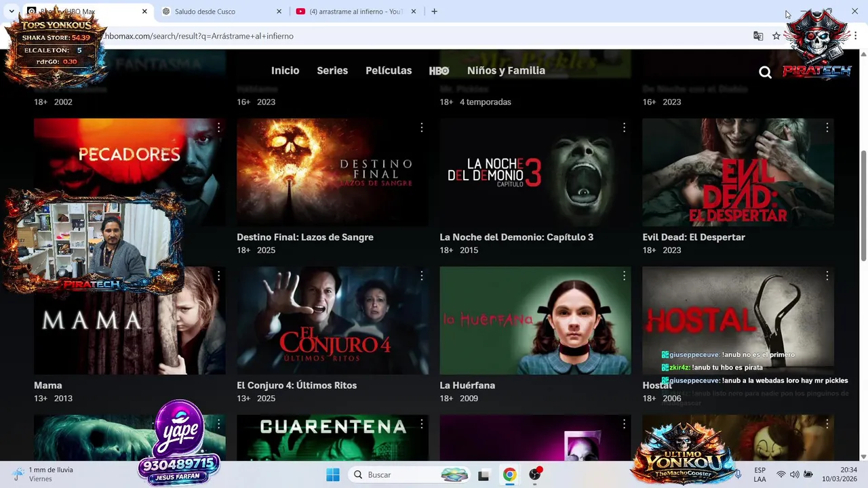Open options menu for Pecadores card
Viewport: 868px width, 488px height.
click(218, 127)
